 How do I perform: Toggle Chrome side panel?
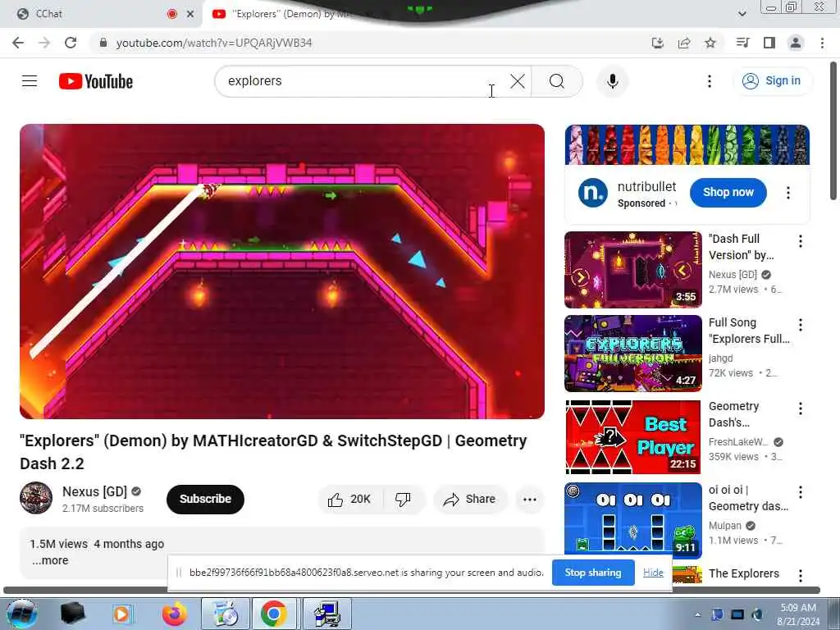point(769,43)
